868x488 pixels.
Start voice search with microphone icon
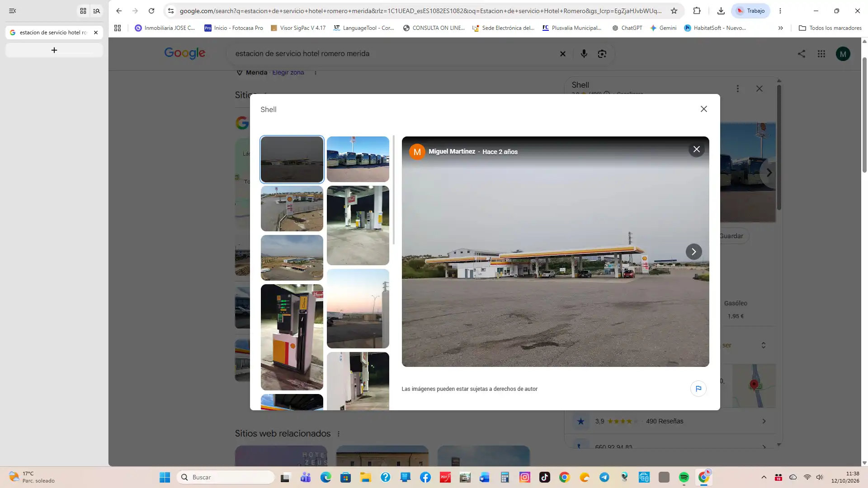[x=584, y=54]
